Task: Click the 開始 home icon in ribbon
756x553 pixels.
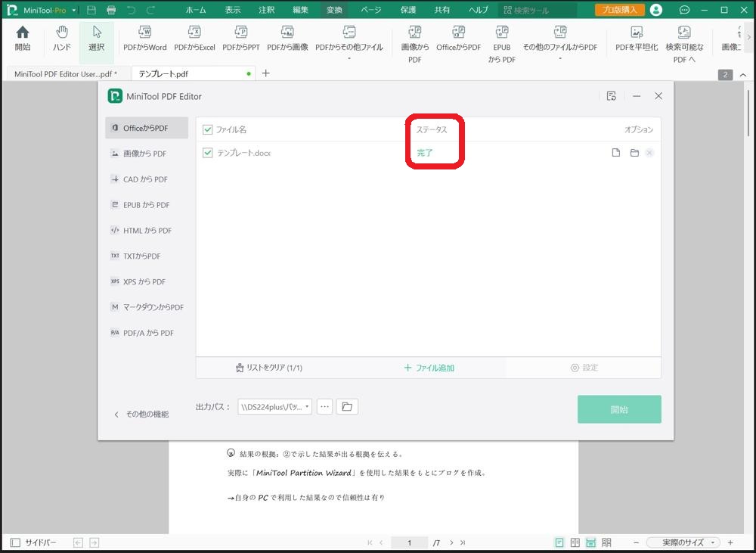Action: (x=22, y=39)
